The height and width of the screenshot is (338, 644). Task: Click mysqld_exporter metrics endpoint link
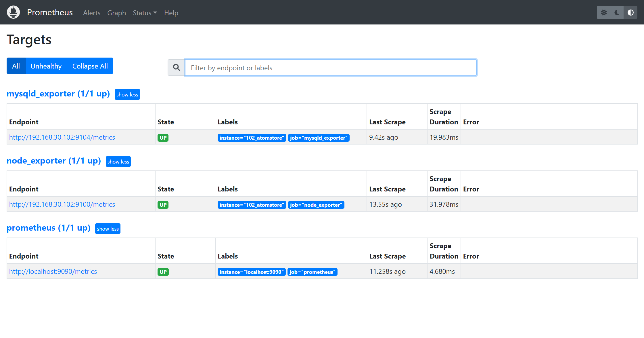[62, 137]
